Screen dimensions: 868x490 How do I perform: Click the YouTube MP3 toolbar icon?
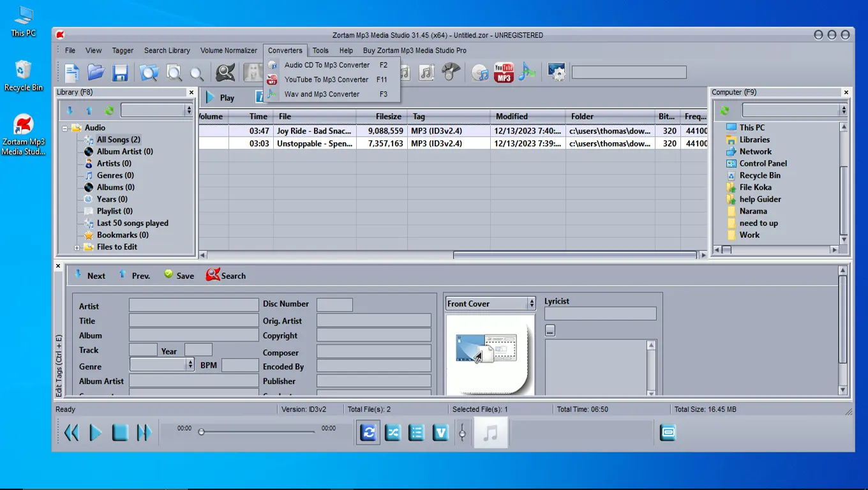pos(504,73)
